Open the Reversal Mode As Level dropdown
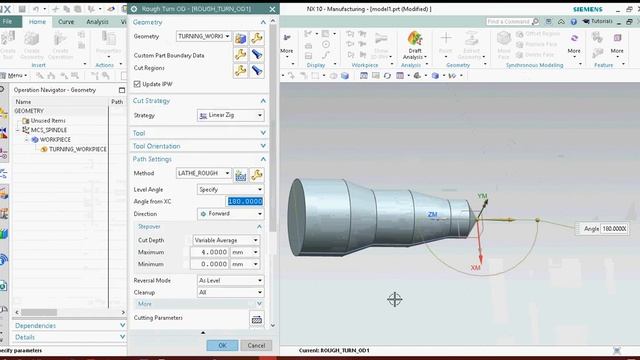640x360 pixels. pos(231,280)
